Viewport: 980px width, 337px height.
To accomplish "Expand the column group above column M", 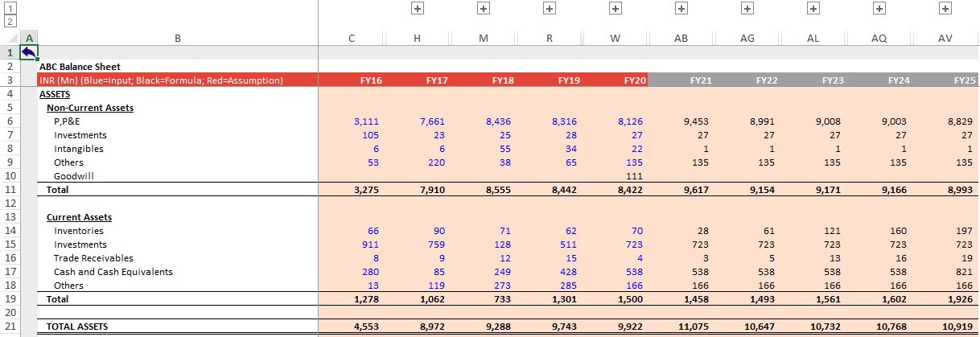I will [x=483, y=8].
